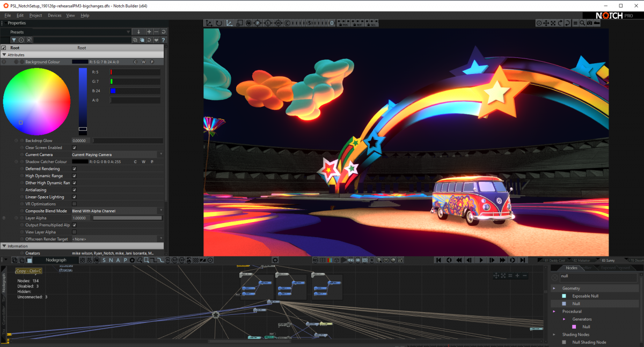The width and height of the screenshot is (644, 347).
Task: Click the attribute filter funnel icon
Action: [14, 40]
